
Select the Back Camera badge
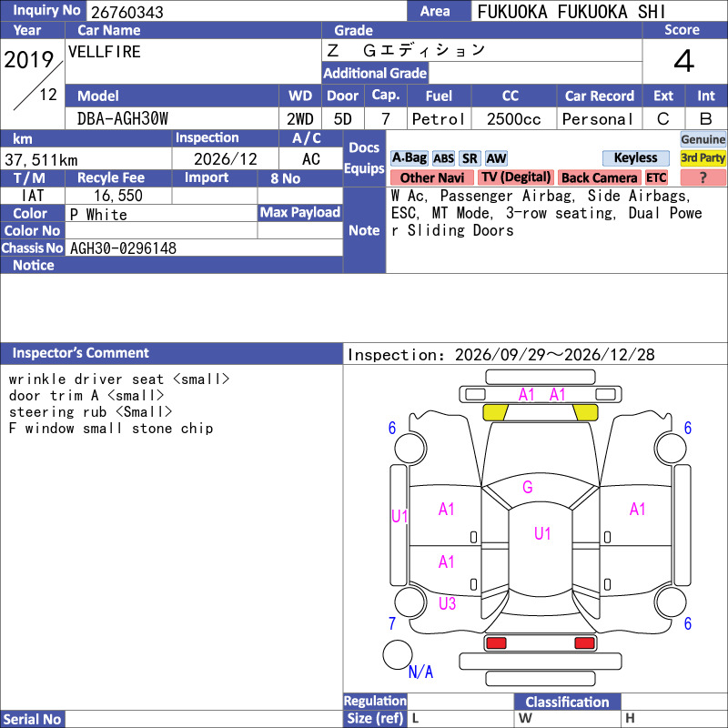tap(599, 177)
